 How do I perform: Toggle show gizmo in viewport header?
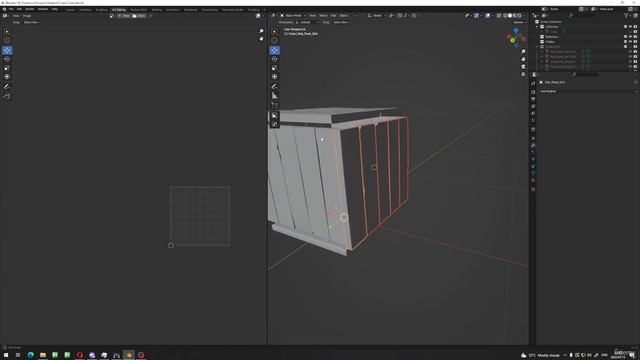click(x=476, y=16)
